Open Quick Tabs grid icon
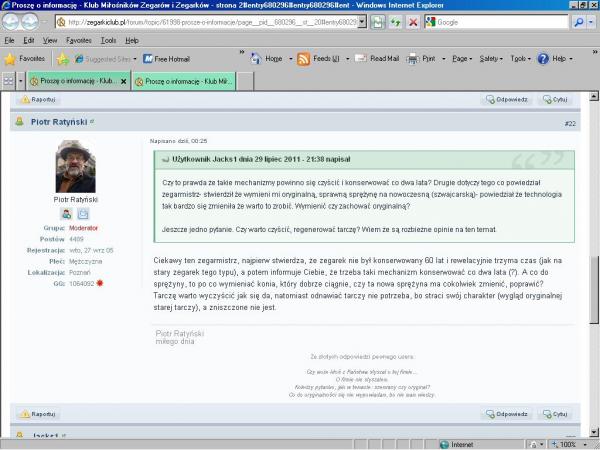600x450 pixels. point(8,81)
